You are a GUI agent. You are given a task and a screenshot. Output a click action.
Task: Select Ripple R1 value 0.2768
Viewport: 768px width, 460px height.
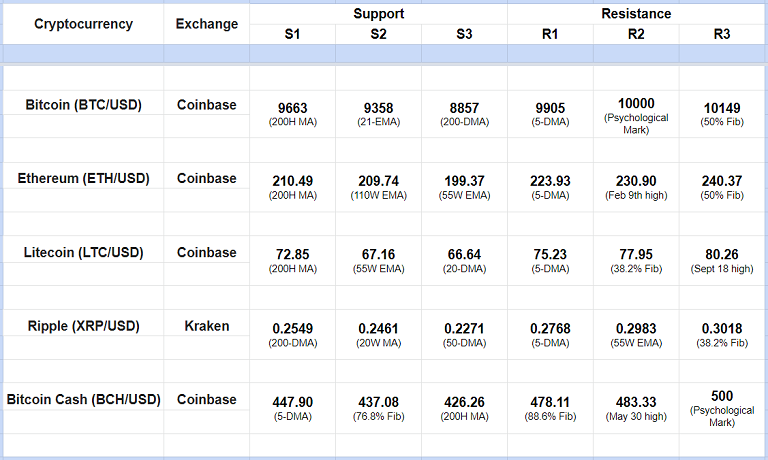click(550, 329)
